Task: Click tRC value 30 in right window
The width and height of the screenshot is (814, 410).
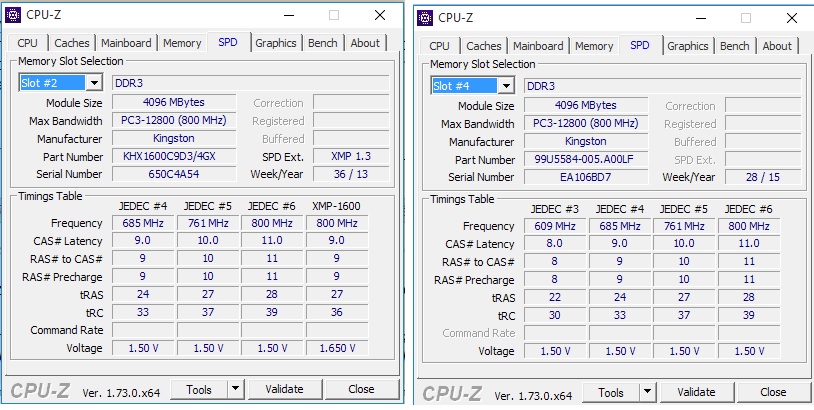Action: coord(554,316)
